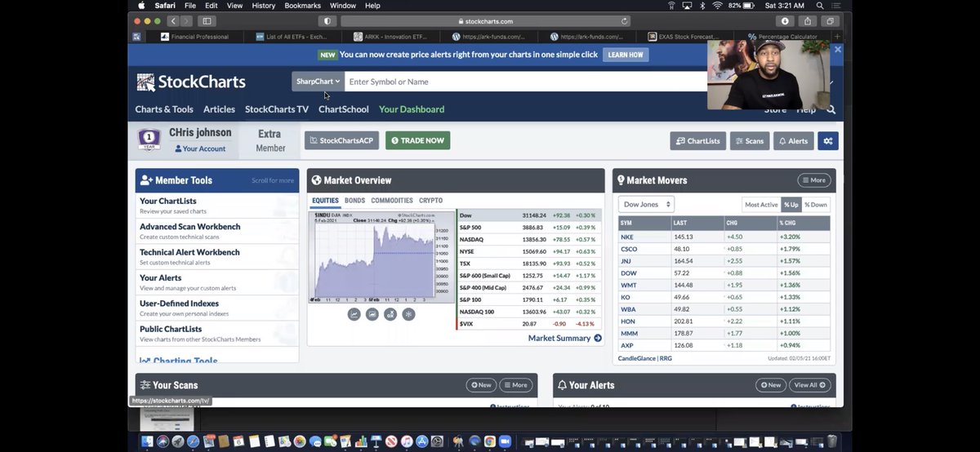
Task: Toggle the Safari sidebar button
Action: point(207,21)
